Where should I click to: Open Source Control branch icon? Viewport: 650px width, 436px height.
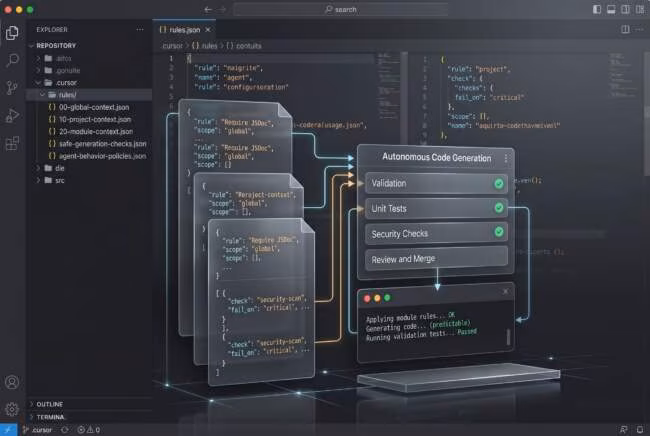12,87
